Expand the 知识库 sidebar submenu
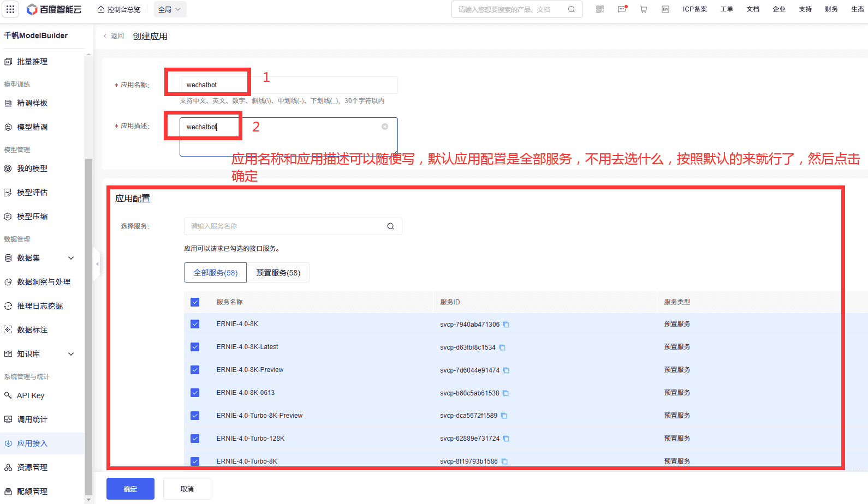This screenshot has width=868, height=504. point(71,354)
